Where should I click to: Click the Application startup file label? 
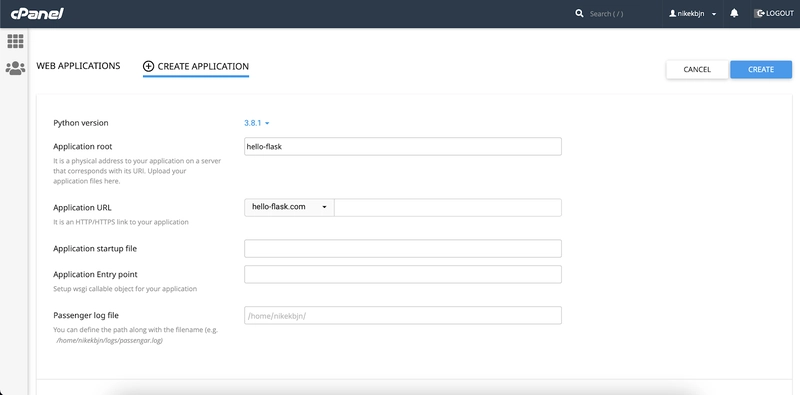tap(95, 249)
